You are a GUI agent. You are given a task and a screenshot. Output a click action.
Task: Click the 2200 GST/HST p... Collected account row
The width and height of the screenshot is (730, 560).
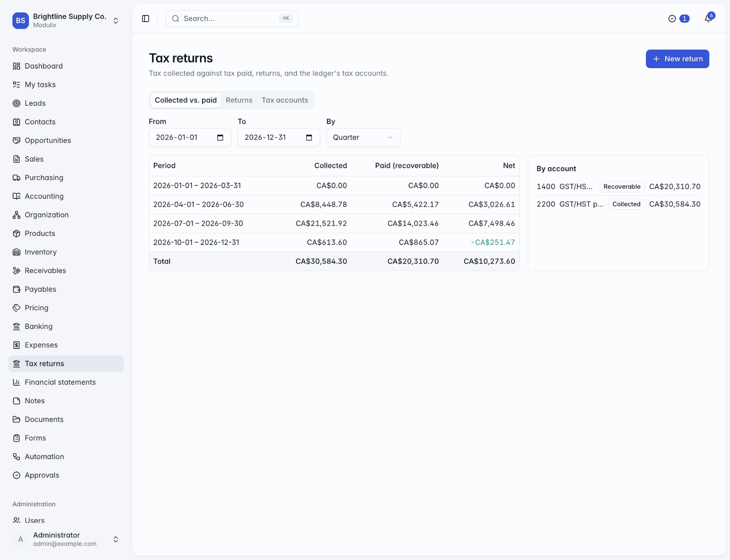[619, 204]
